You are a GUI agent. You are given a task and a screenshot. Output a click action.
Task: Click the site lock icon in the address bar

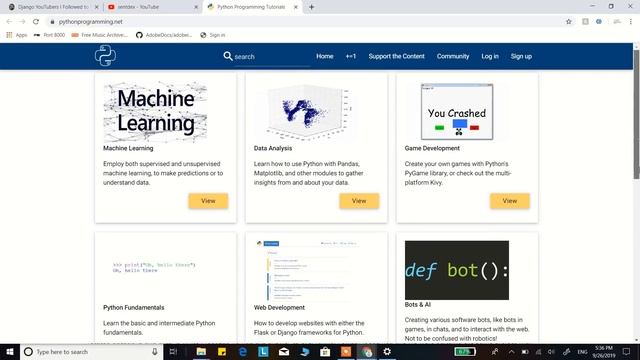click(52, 22)
